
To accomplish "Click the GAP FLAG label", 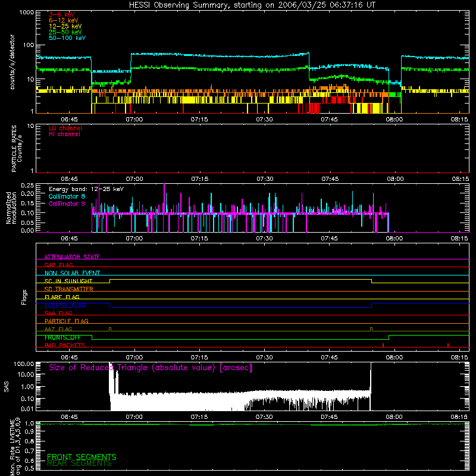I will point(58,265).
